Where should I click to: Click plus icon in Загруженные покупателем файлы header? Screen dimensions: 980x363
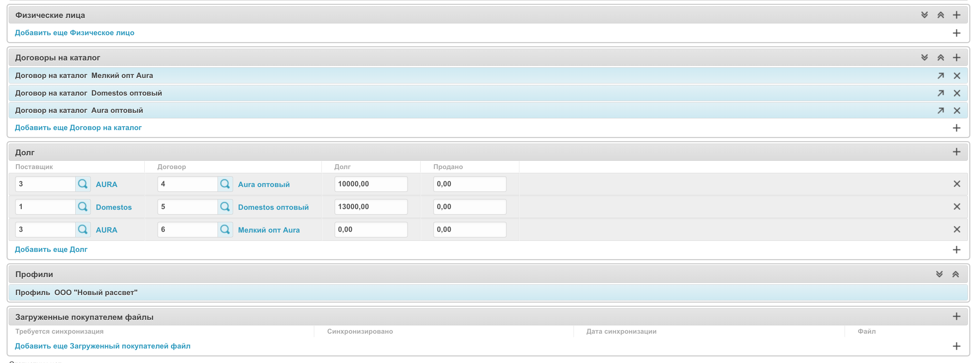(x=956, y=317)
